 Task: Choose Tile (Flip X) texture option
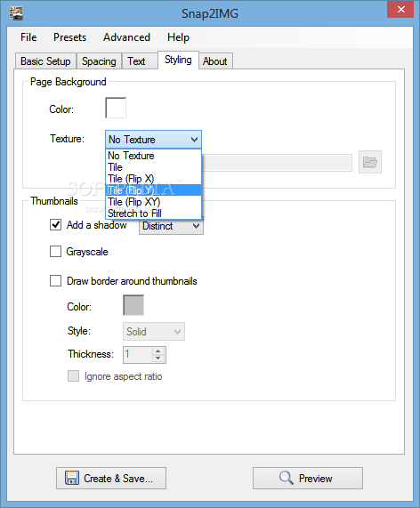coord(153,179)
